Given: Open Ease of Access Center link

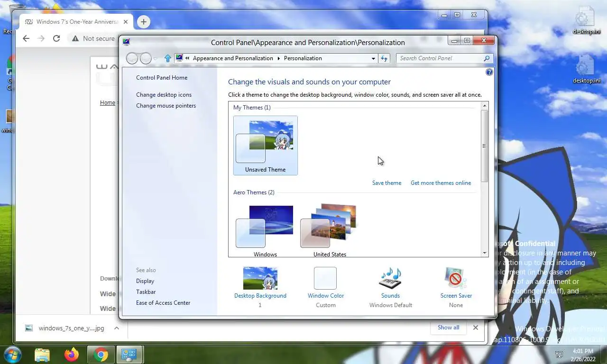Looking at the screenshot, I should pos(163,303).
